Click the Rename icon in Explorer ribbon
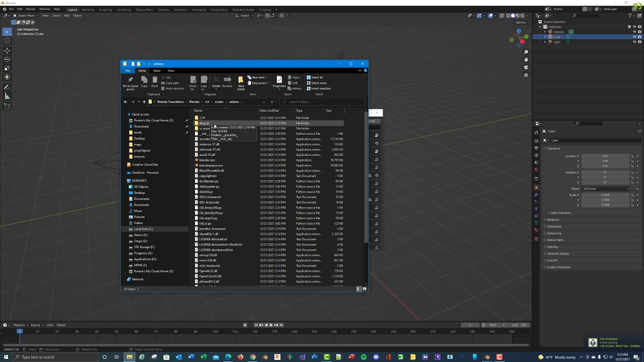 pos(227,82)
